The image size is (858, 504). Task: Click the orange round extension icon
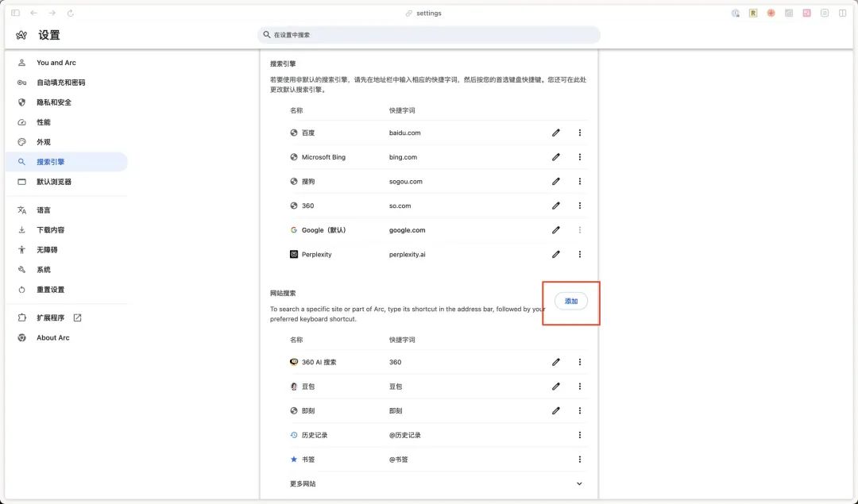(771, 13)
